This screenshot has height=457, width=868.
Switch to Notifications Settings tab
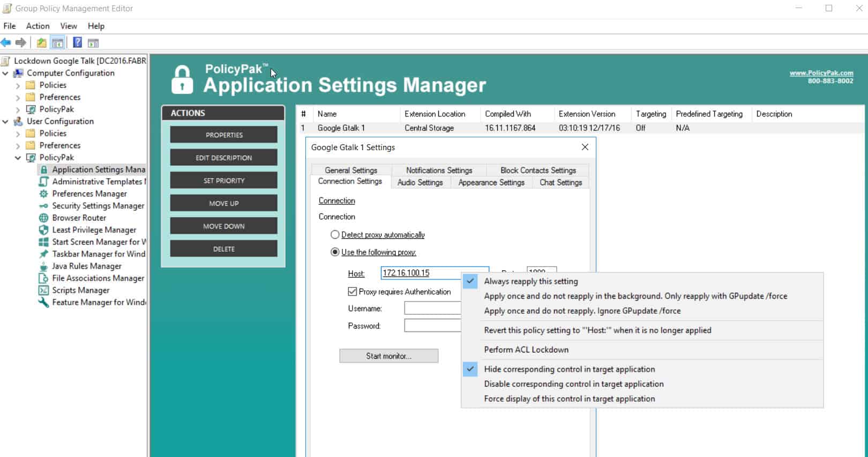(x=439, y=170)
